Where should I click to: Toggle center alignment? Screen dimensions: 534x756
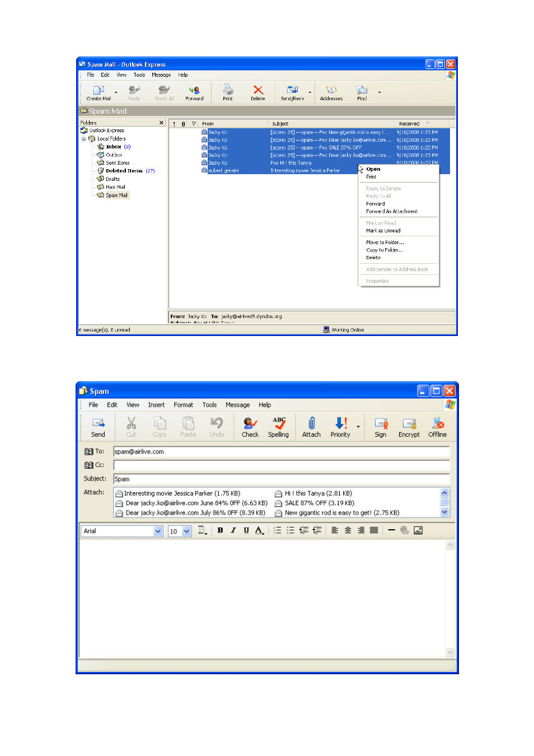click(348, 530)
